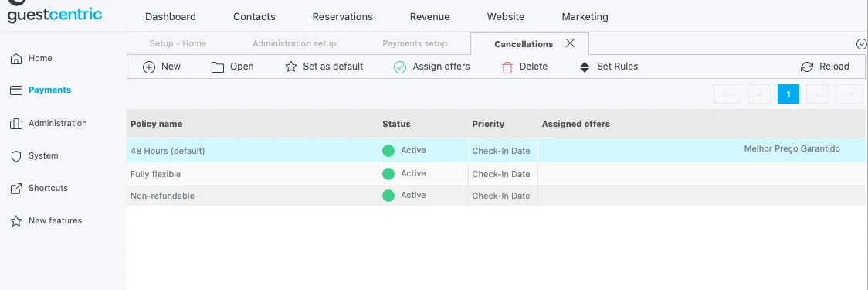868x290 pixels.
Task: Open the Dashboard menu
Action: pos(171,17)
